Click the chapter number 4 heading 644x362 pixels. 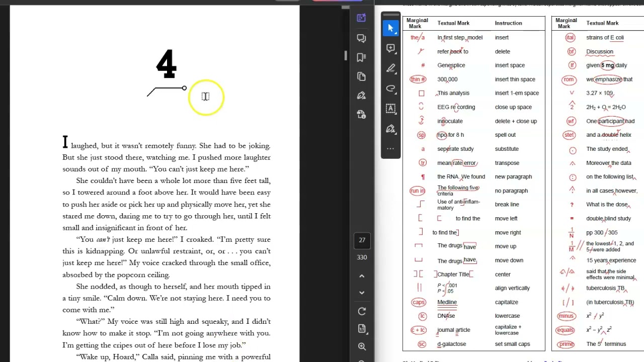[x=166, y=64]
